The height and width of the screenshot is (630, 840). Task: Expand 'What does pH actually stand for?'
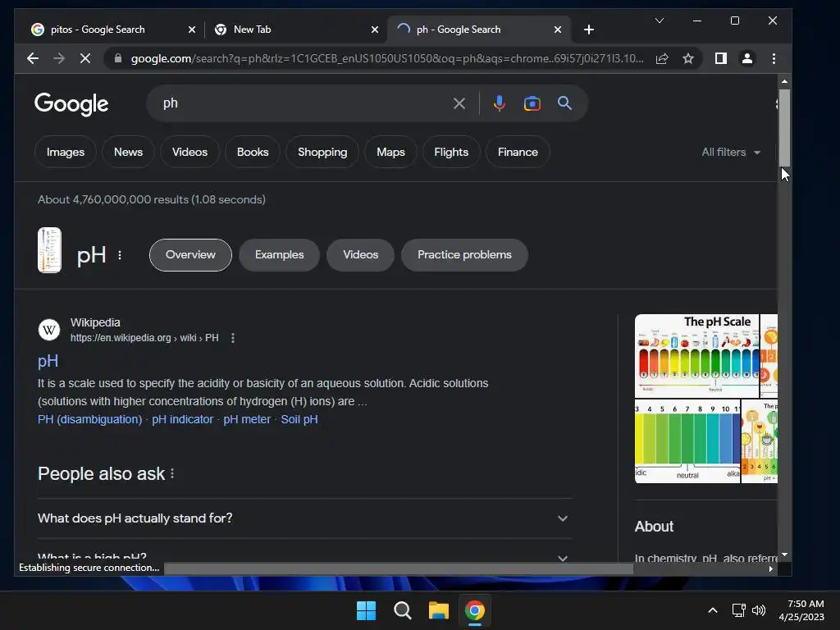click(x=304, y=518)
